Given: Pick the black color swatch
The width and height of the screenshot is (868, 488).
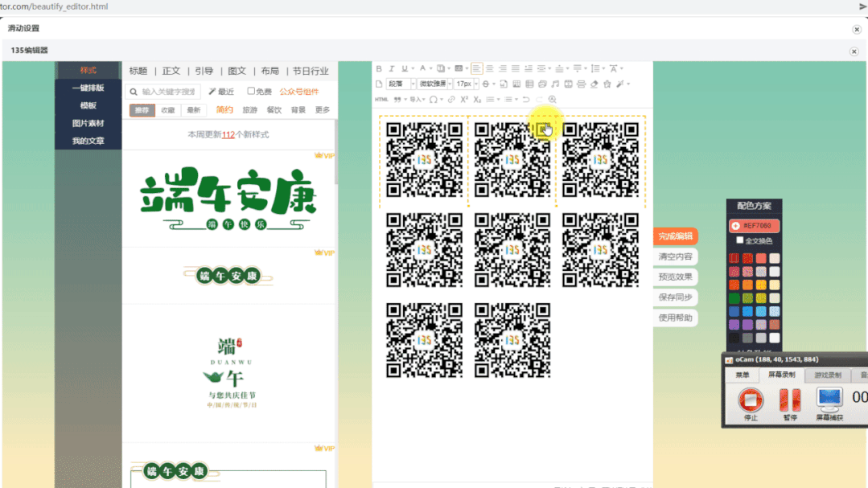Looking at the screenshot, I should pos(734,338).
